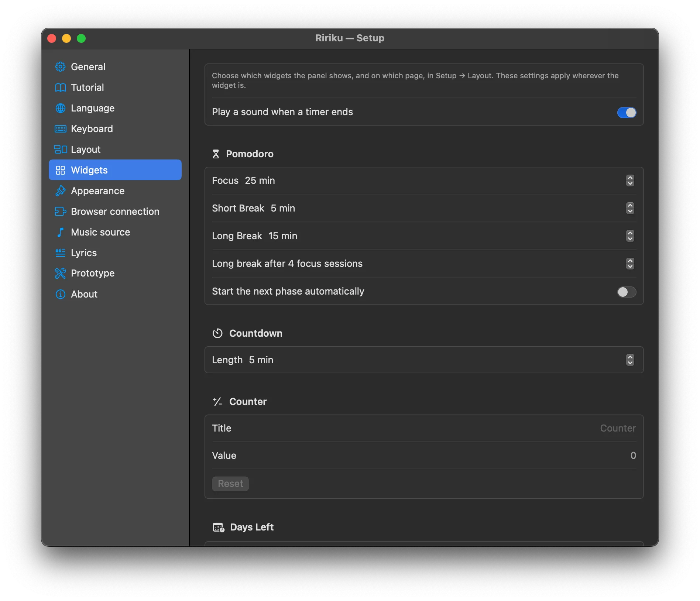Click the Widgets grid icon
Screen dimensions: 700x601
60,170
